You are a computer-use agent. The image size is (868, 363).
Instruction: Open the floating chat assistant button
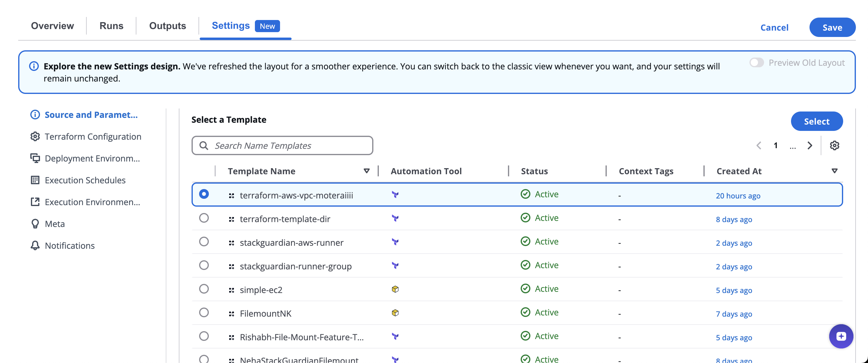(841, 336)
